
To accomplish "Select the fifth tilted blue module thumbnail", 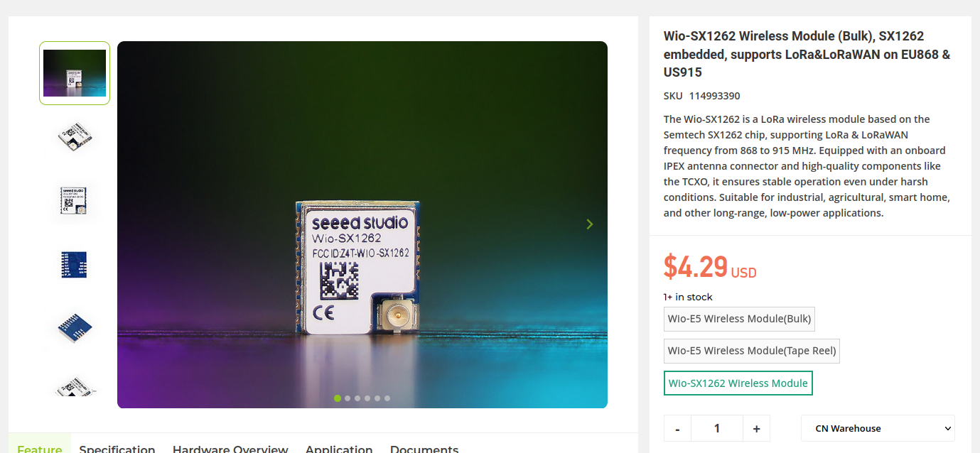I will click(x=75, y=328).
